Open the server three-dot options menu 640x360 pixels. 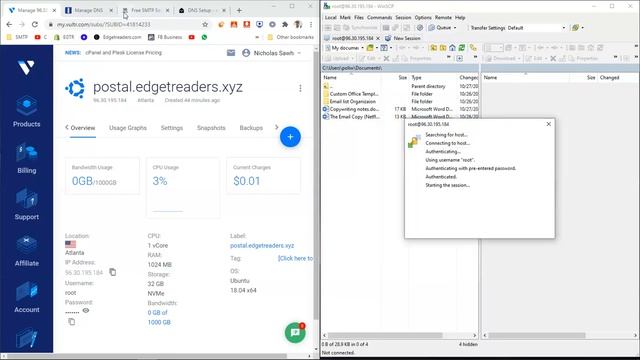point(300,88)
